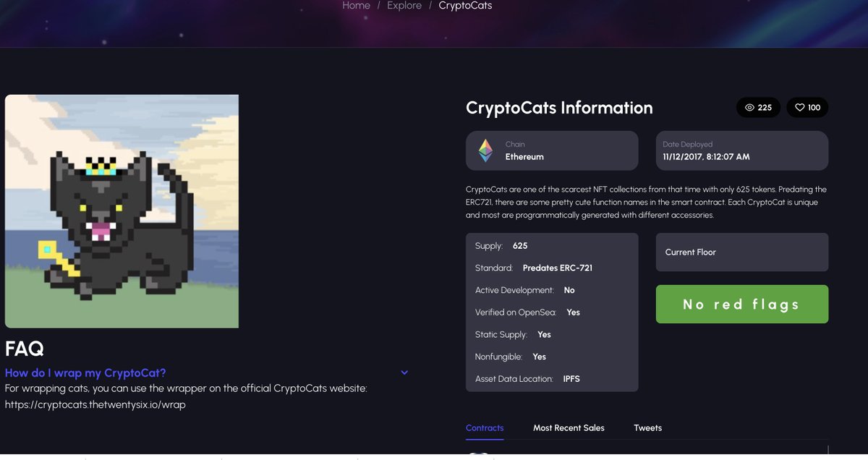Click the cryptocats.thetwentysix.io/wrap URL text
Viewport: 868px width, 460px height.
[x=95, y=405]
